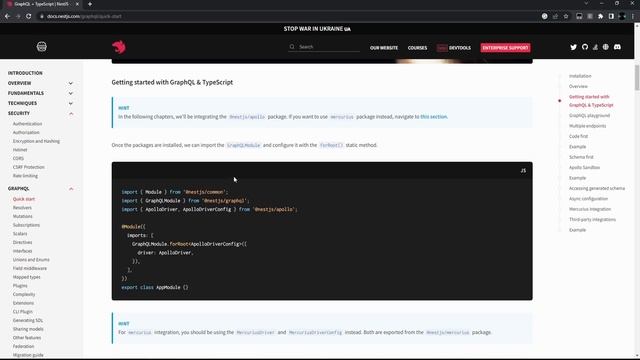Click the address bar URL

pos(84,16)
